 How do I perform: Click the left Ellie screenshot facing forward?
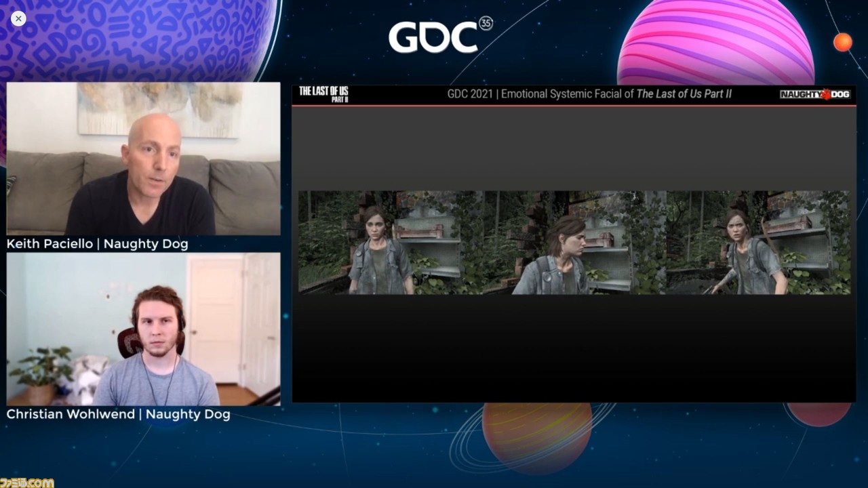click(391, 243)
